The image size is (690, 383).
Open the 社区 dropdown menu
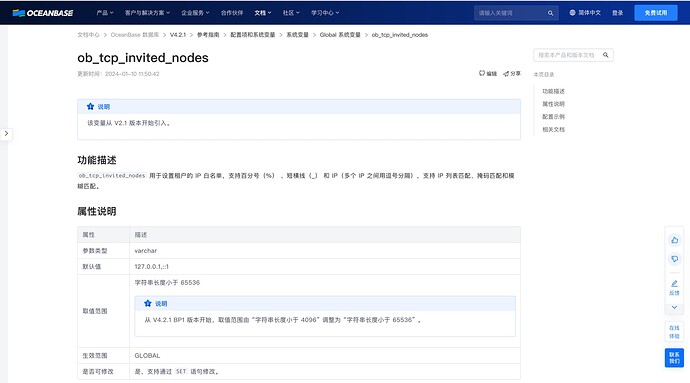coord(291,13)
